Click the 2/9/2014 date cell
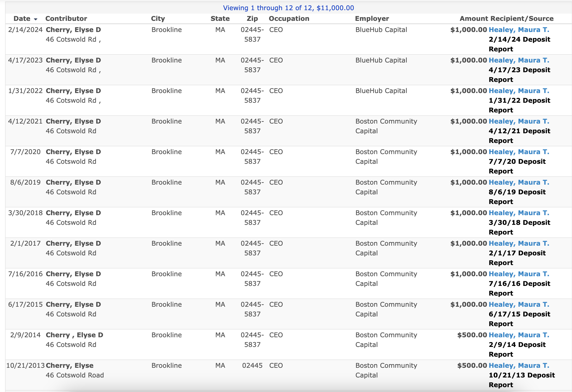 point(25,335)
